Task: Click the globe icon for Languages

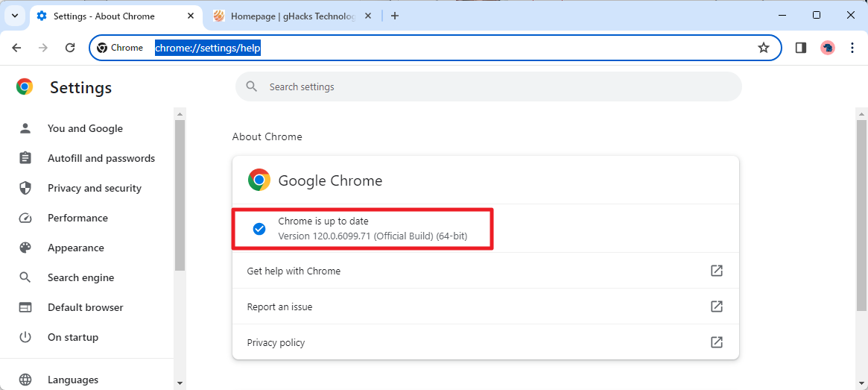Action: point(25,380)
